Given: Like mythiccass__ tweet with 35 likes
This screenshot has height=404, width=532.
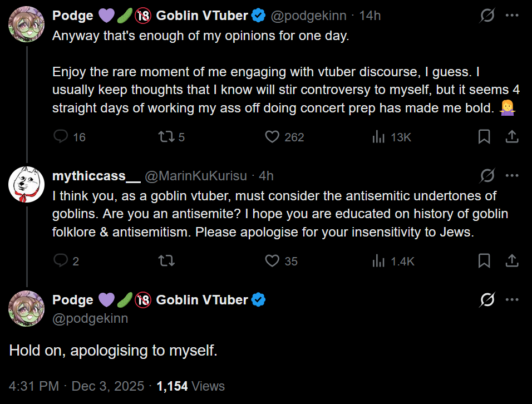Looking at the screenshot, I should [272, 260].
